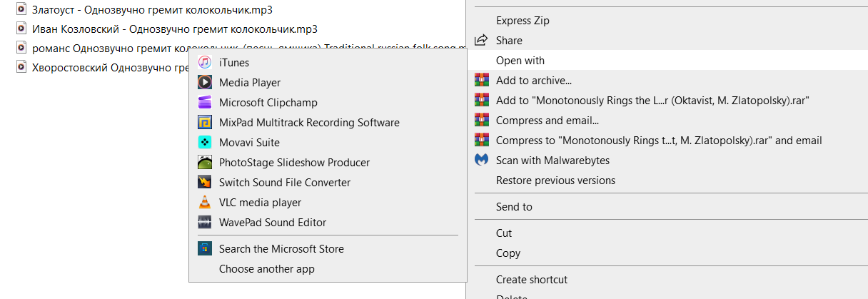Click the Share arrow icon

coord(482,41)
